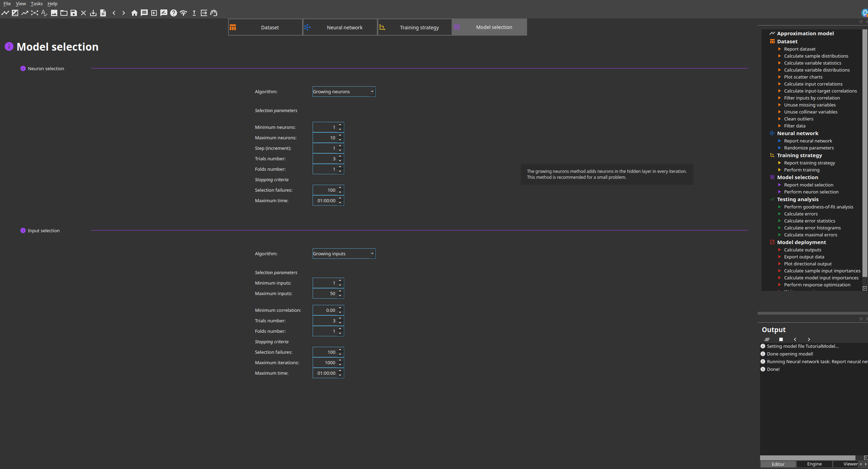Click the forecasting trend-arrow toolbar icon

[25, 13]
